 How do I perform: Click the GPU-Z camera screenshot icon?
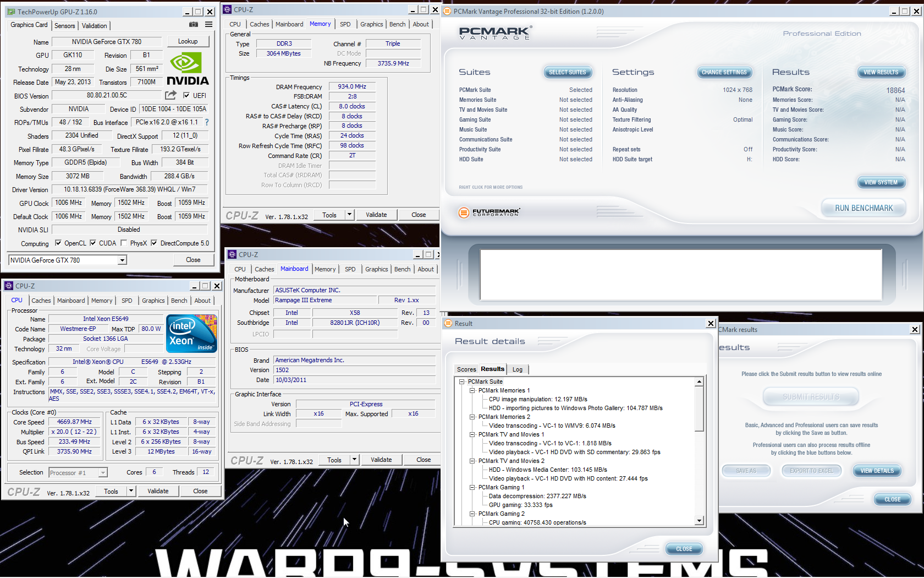point(194,25)
